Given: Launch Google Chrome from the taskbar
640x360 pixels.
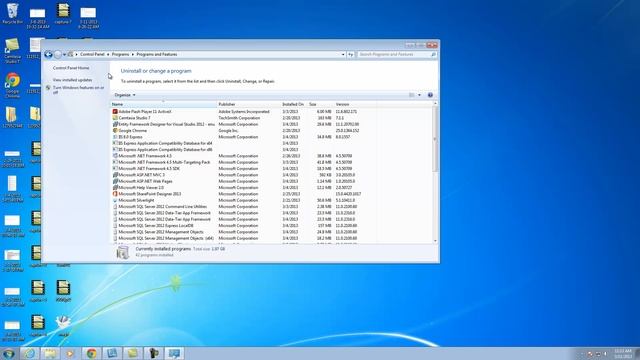Looking at the screenshot, I should [91, 353].
